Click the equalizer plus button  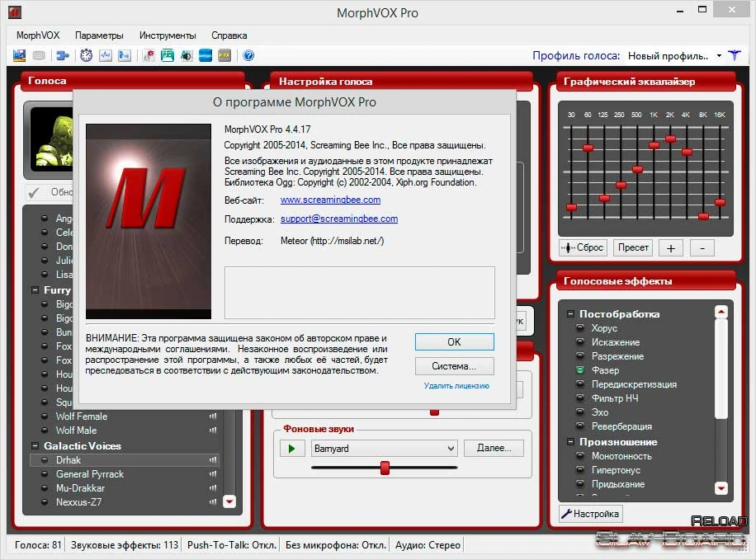point(671,248)
